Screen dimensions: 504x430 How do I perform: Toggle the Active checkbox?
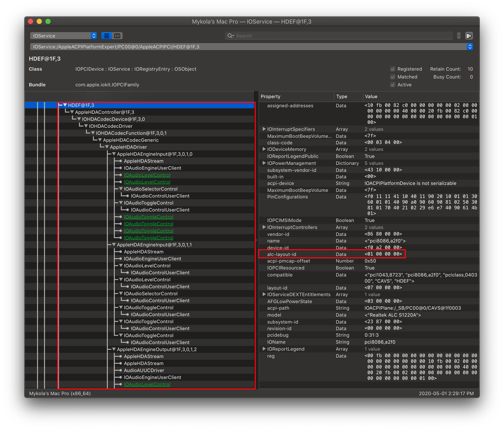click(393, 85)
